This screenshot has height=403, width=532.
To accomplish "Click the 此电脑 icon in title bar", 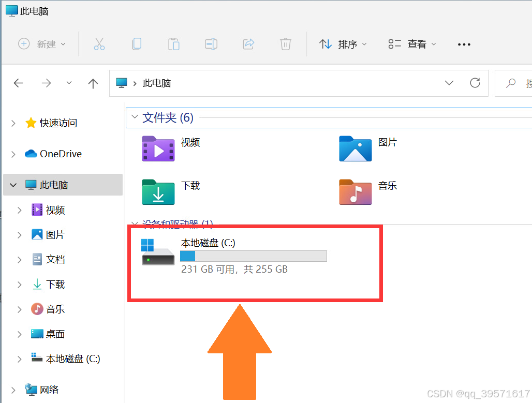I will (11, 11).
